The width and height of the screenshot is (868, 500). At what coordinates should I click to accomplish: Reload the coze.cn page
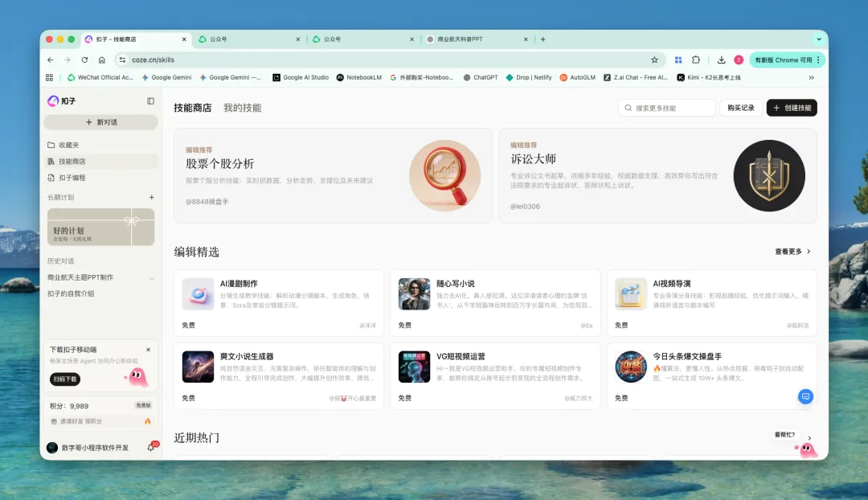[x=84, y=59]
